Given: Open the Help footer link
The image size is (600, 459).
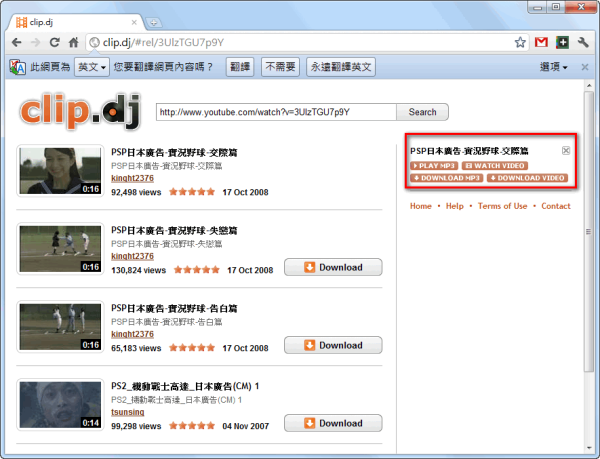Looking at the screenshot, I should (x=455, y=206).
